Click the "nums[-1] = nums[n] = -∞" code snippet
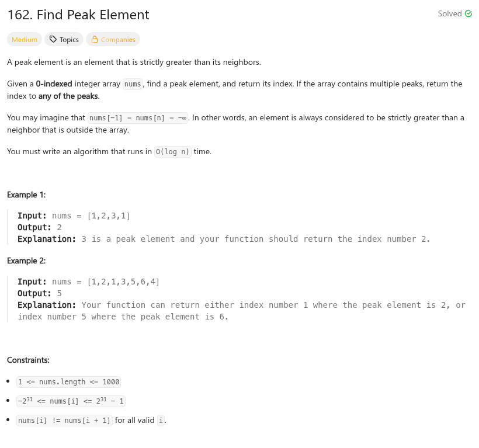The width and height of the screenshot is (479, 448). [138, 117]
